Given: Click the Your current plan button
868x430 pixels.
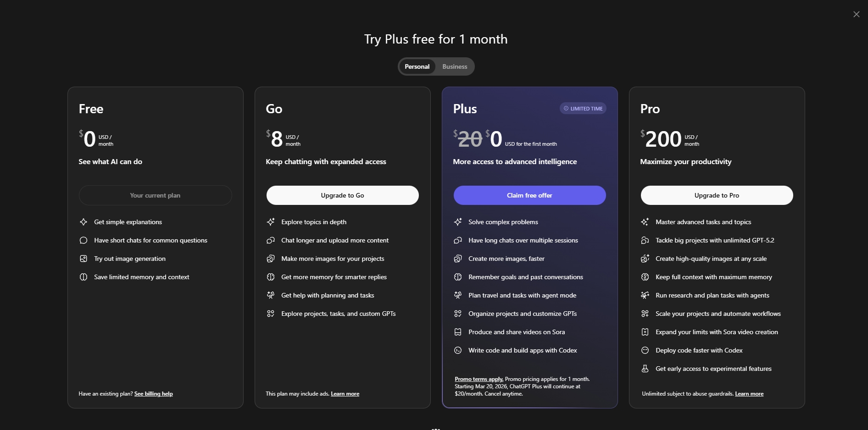Looking at the screenshot, I should coord(155,195).
